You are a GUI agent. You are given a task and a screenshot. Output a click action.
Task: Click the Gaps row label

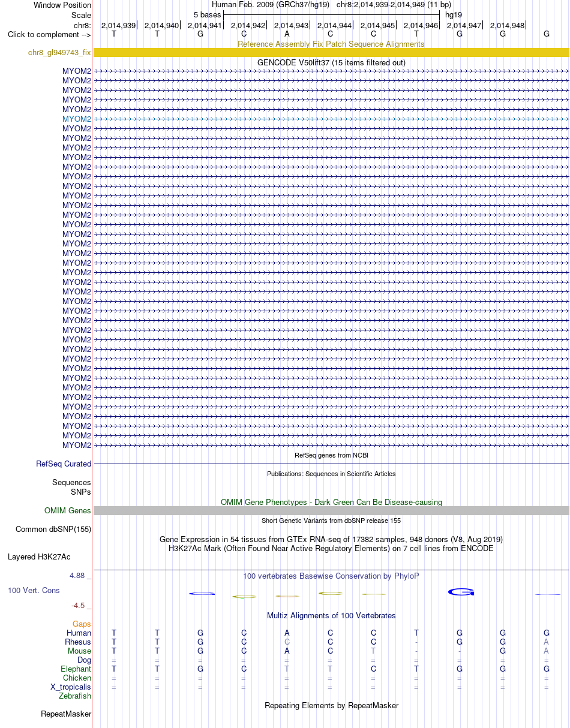point(82,624)
